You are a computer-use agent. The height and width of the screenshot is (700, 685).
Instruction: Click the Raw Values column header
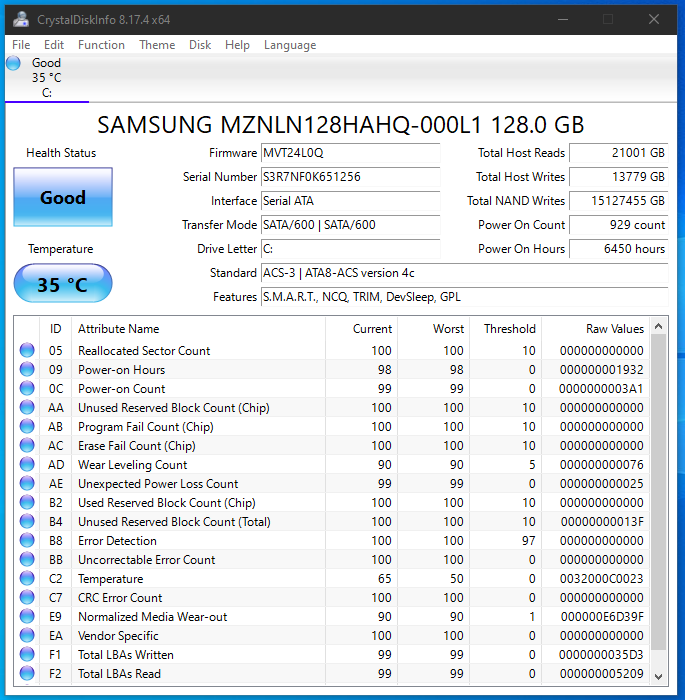click(596, 329)
